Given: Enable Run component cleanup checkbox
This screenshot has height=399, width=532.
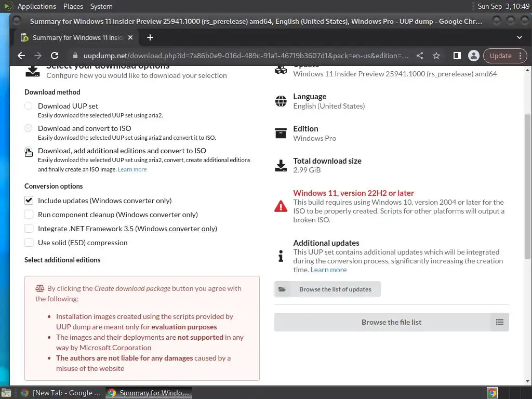Looking at the screenshot, I should coord(29,215).
